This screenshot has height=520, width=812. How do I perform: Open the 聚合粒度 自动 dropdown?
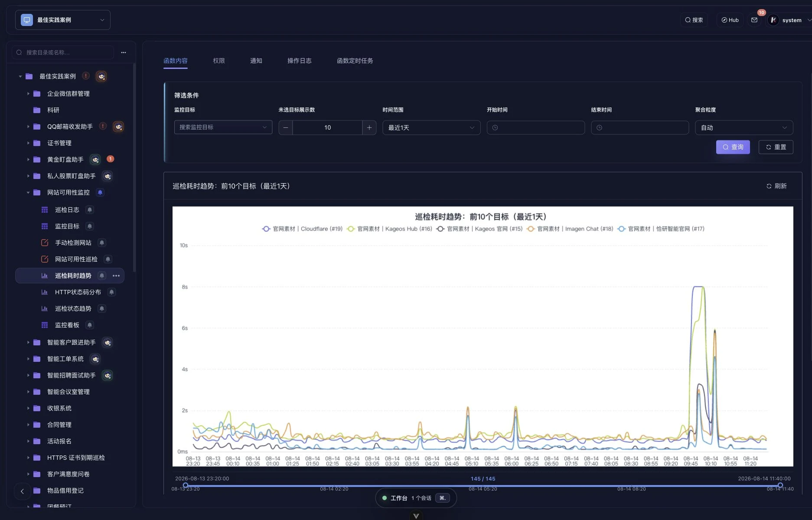[x=744, y=127]
